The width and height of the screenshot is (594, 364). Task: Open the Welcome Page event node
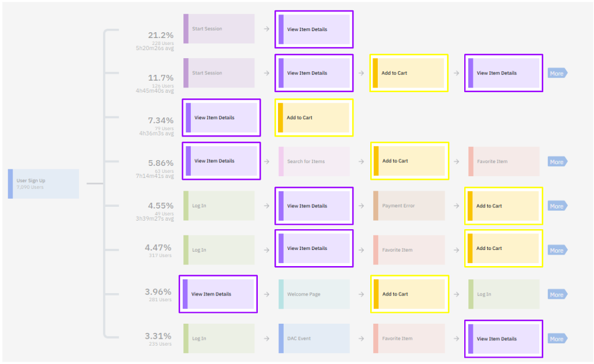314,294
